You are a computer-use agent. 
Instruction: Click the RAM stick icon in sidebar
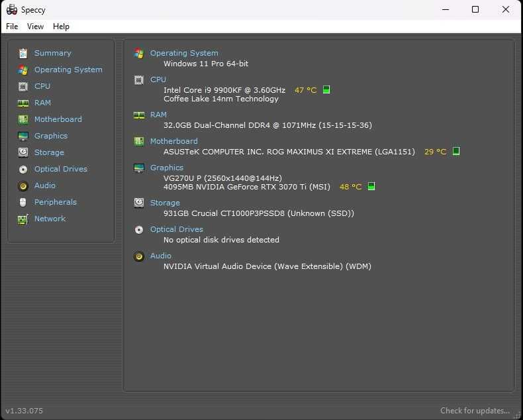pyautogui.click(x=23, y=103)
